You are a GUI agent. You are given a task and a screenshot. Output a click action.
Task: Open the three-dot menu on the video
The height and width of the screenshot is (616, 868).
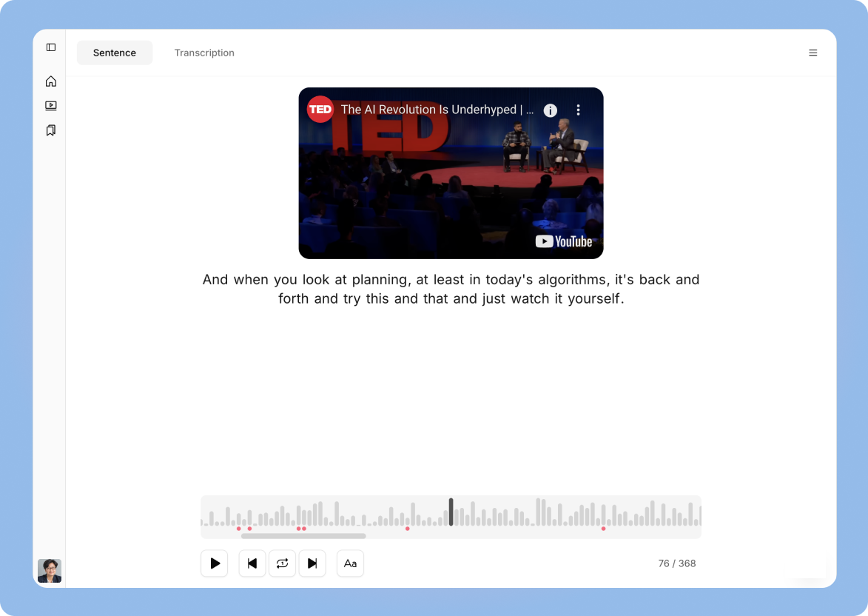579,110
